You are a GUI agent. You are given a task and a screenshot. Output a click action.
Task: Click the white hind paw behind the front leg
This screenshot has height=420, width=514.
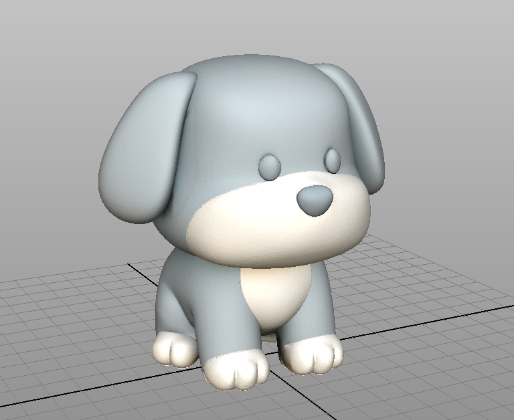(x=175, y=349)
